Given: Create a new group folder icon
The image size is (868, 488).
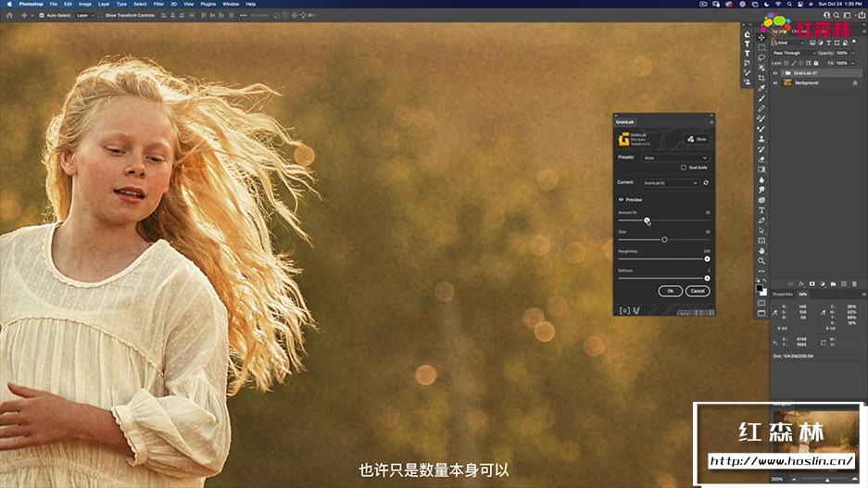Looking at the screenshot, I should (833, 284).
